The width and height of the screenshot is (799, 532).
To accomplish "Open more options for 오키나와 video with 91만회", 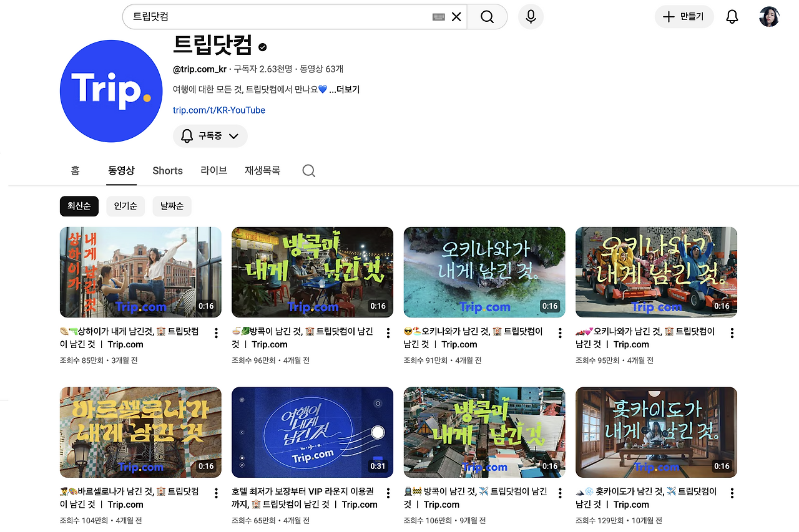I will coord(560,333).
